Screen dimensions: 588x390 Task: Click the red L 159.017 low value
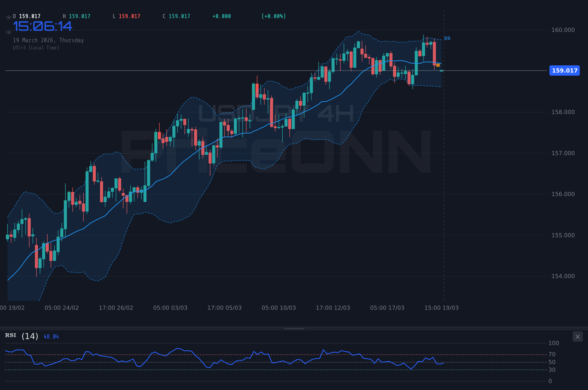click(x=126, y=16)
